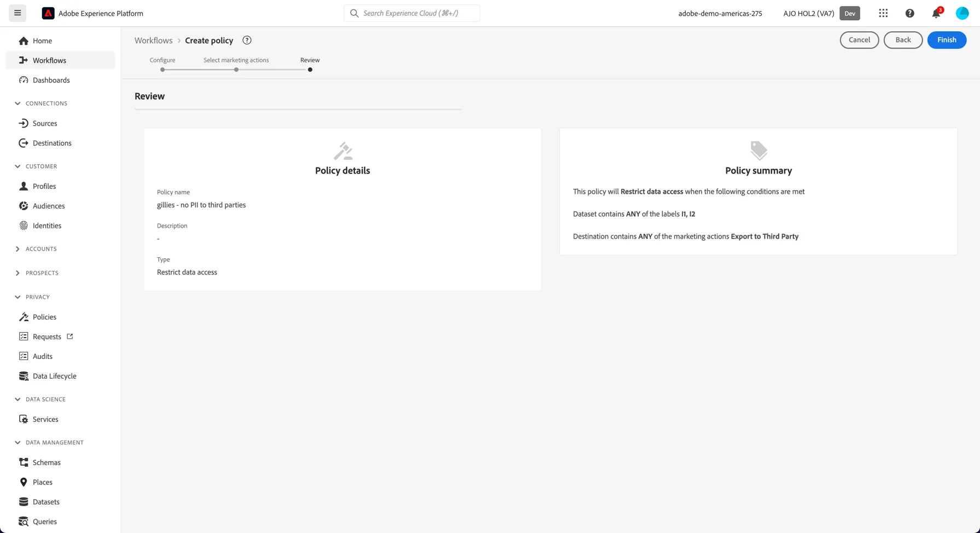Screen dimensions: 980x533
Task: Click the Identities fingerprint icon
Action: (x=24, y=225)
